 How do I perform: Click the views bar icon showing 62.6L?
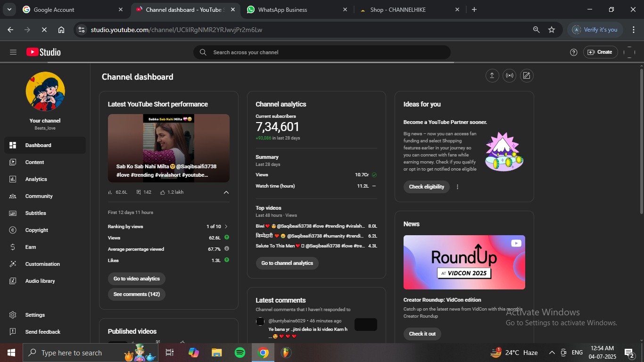[110, 192]
